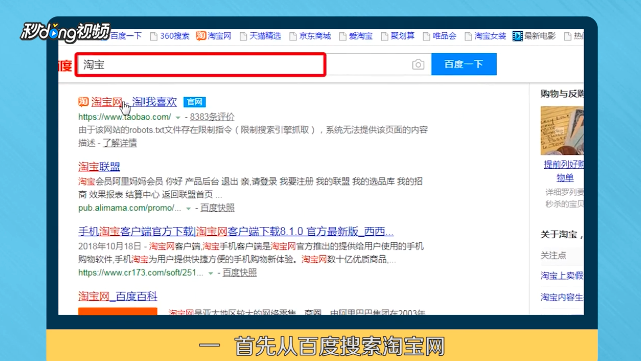Open the 唯品会 bookmark

click(444, 36)
